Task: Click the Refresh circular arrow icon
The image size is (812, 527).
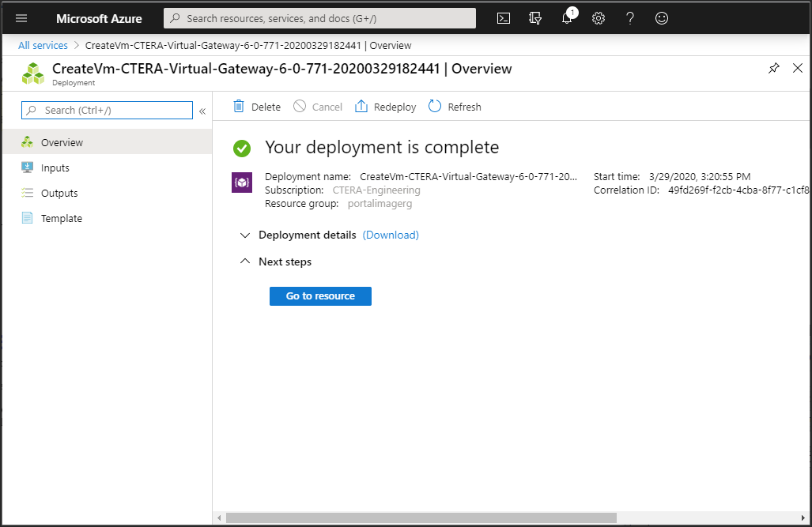Action: 435,106
